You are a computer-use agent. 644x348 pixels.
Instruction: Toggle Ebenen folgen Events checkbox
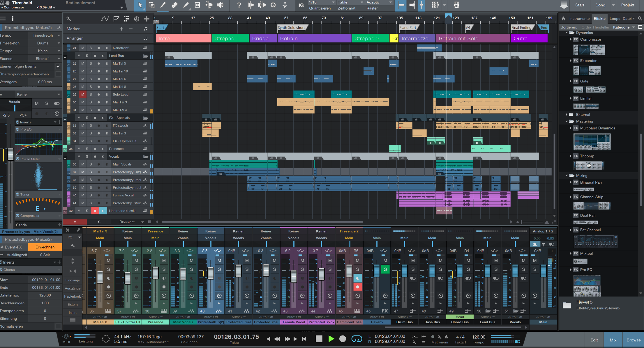click(58, 66)
